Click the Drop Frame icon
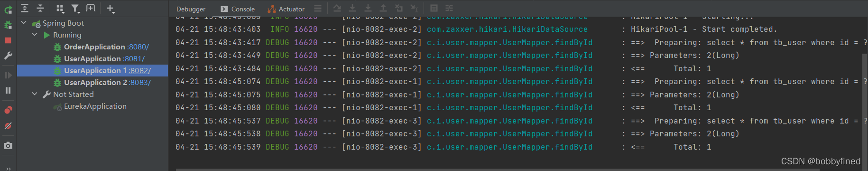The width and height of the screenshot is (868, 171). 399,8
